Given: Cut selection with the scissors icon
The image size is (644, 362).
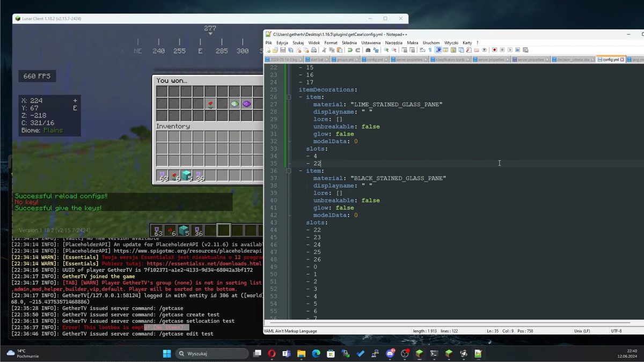Looking at the screenshot, I should pos(324,50).
